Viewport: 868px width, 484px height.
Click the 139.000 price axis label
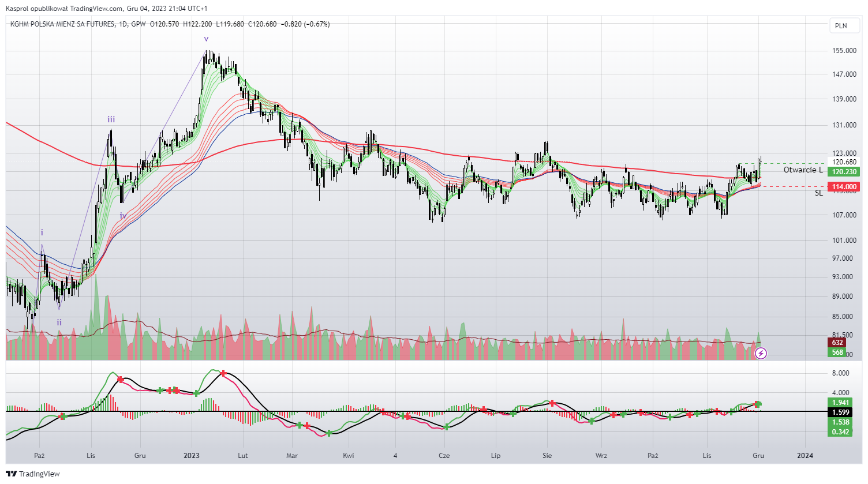click(x=845, y=99)
